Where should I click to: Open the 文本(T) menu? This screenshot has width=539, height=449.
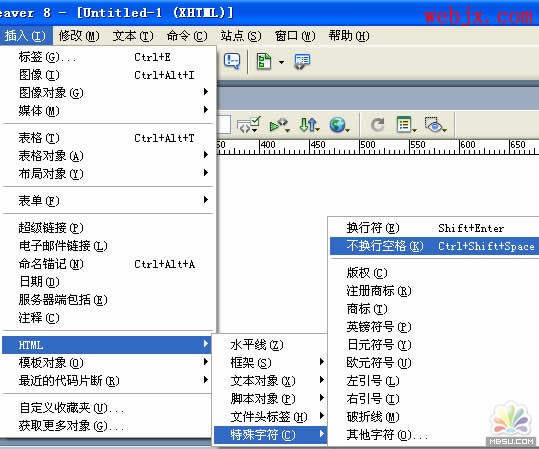pyautogui.click(x=133, y=36)
